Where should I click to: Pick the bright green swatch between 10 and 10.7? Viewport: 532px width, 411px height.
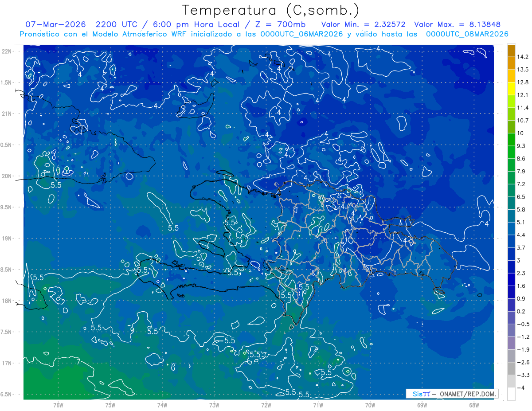(x=511, y=127)
